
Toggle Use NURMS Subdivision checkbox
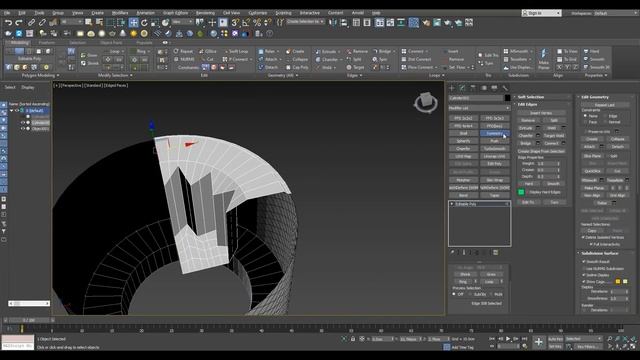click(x=584, y=269)
